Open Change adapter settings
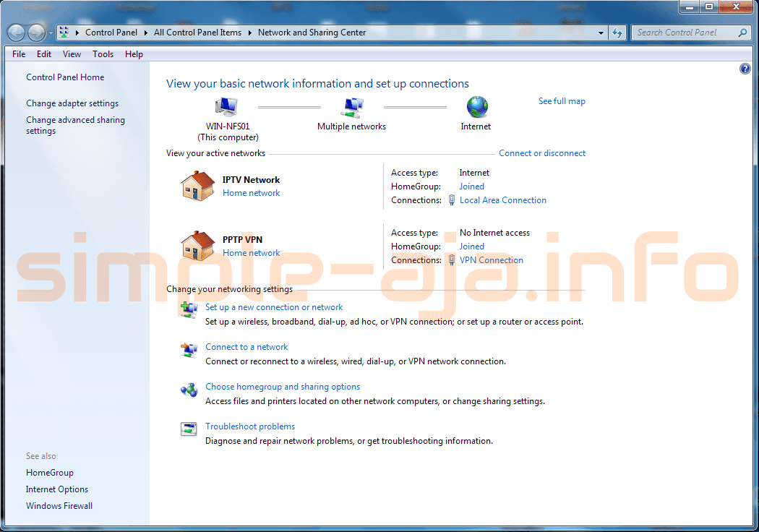This screenshot has width=759, height=532. point(72,103)
